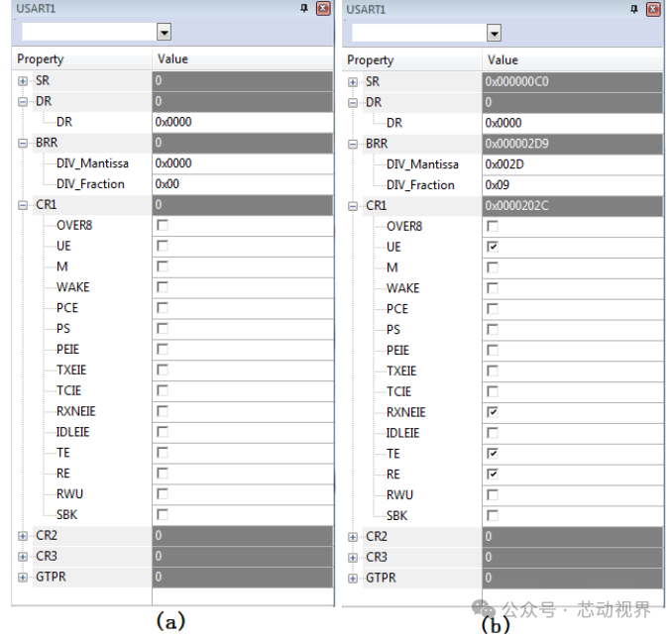This screenshot has height=636, width=672.
Task: Check PCE in right panel
Action: pos(493,309)
